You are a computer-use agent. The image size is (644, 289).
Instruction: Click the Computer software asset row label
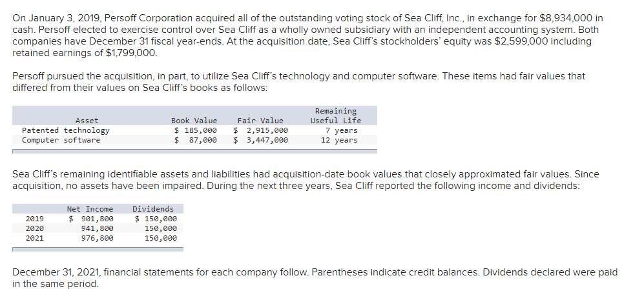tap(61, 140)
